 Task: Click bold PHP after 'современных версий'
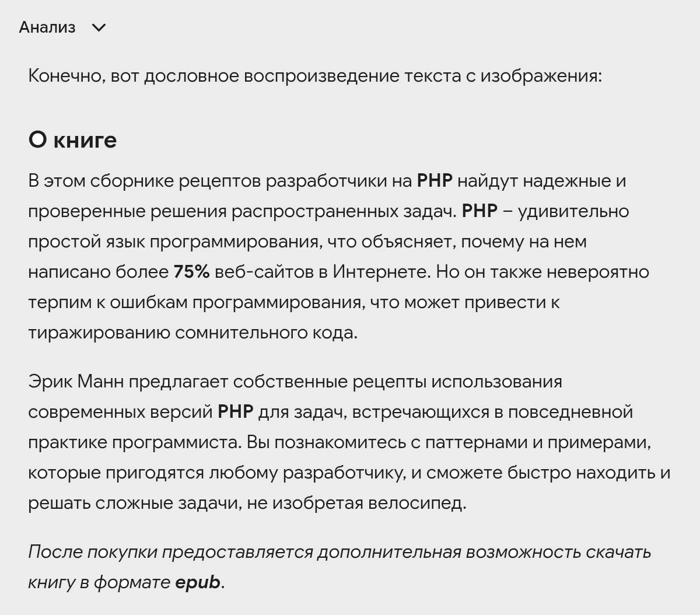click(236, 412)
